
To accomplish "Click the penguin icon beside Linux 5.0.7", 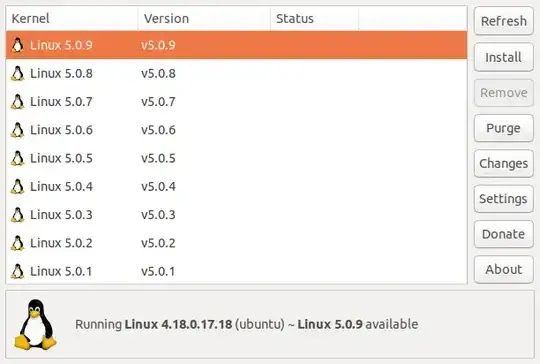I will [x=18, y=102].
